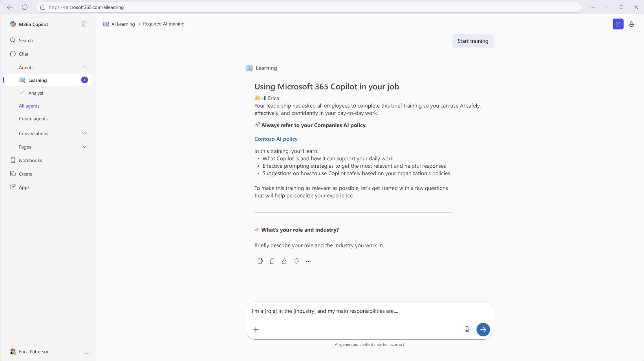Click Erica Patterson's profile avatar
The width and height of the screenshot is (644, 361).
[x=13, y=352]
